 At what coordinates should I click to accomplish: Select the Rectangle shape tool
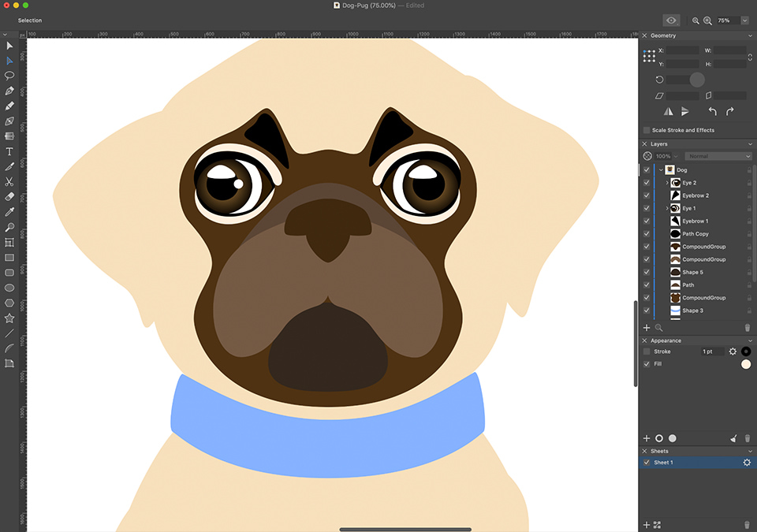point(9,257)
